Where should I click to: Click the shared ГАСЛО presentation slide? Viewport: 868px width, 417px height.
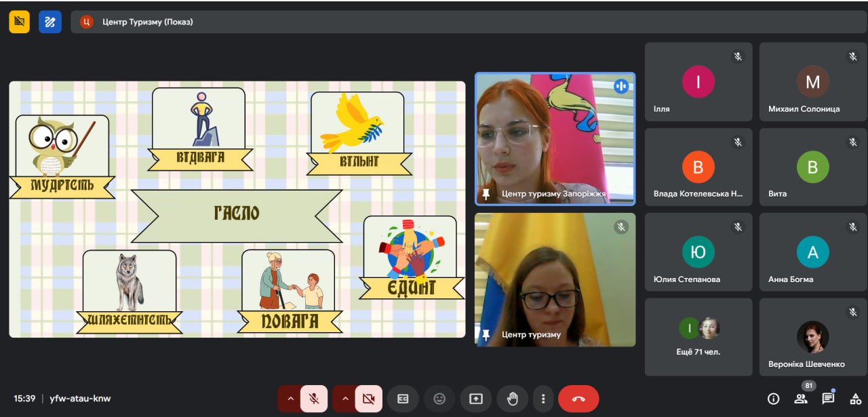(x=237, y=209)
